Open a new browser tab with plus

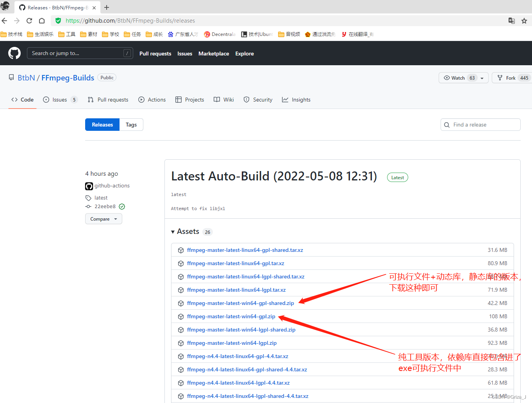107,7
